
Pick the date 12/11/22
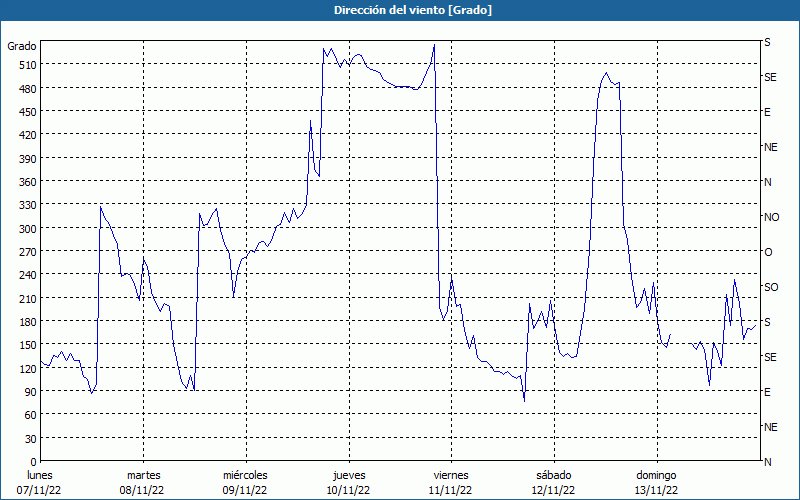553,490
